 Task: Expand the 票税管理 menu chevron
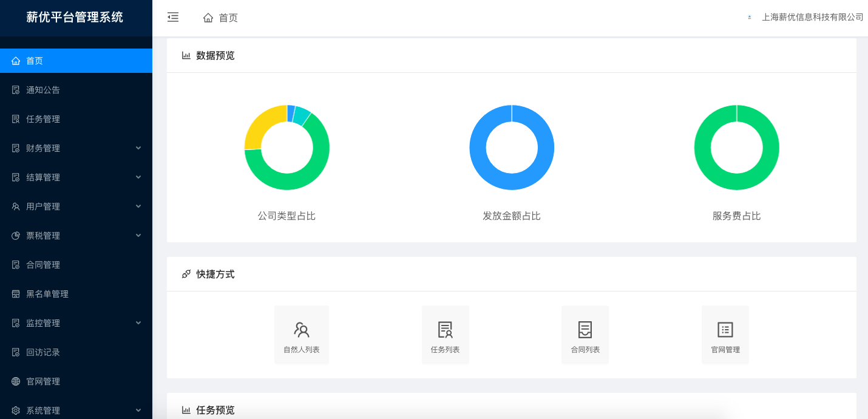click(138, 236)
